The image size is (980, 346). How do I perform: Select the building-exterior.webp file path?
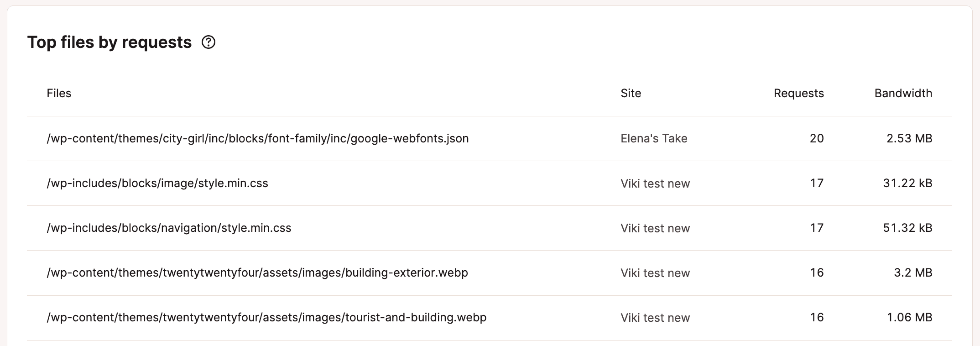click(257, 273)
